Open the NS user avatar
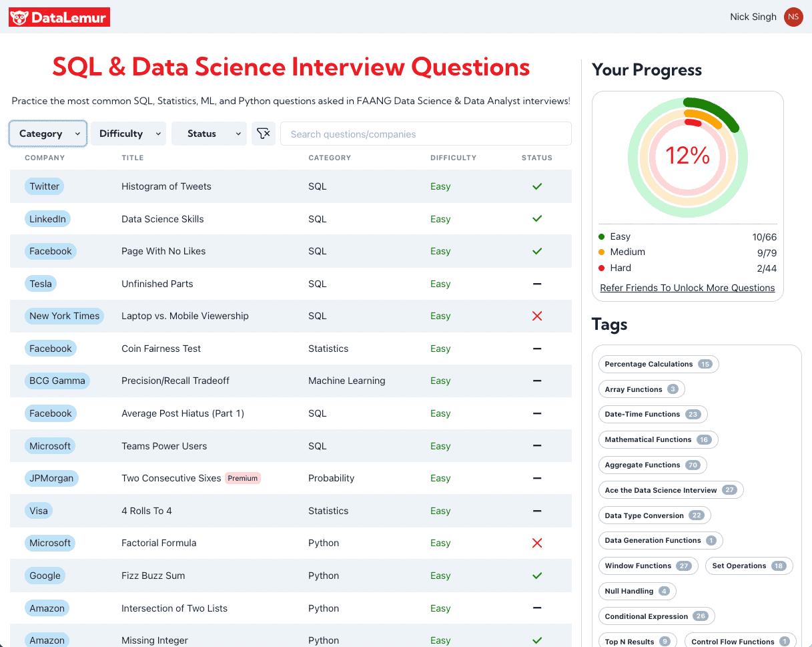The height and width of the screenshot is (647, 812). pyautogui.click(x=793, y=17)
